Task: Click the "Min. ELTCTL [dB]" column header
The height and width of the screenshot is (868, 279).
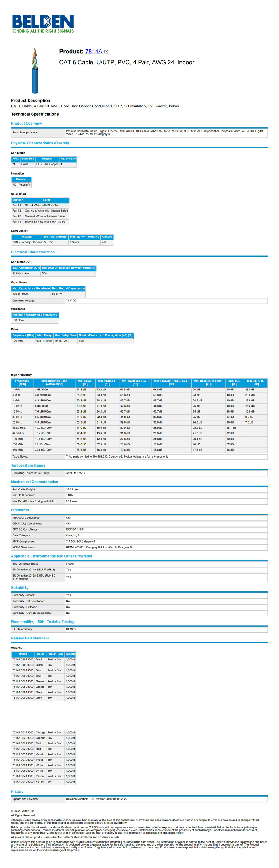Action: coord(256,383)
